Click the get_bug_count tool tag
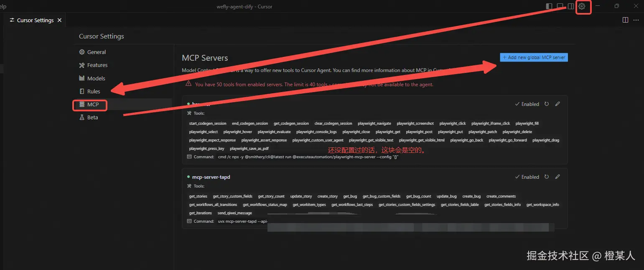644x270 pixels. pos(418,196)
